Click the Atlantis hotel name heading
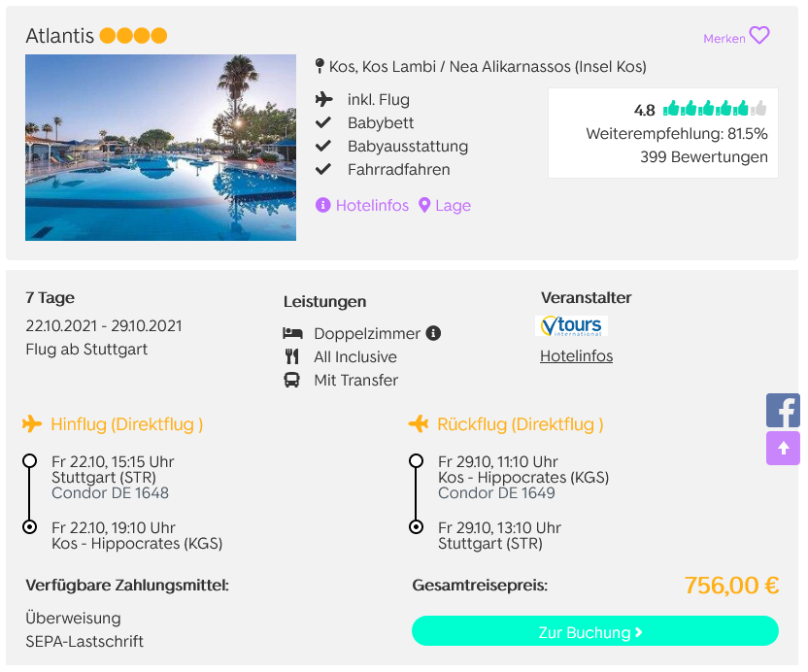Viewport: 808px width, 672px height. (60, 36)
